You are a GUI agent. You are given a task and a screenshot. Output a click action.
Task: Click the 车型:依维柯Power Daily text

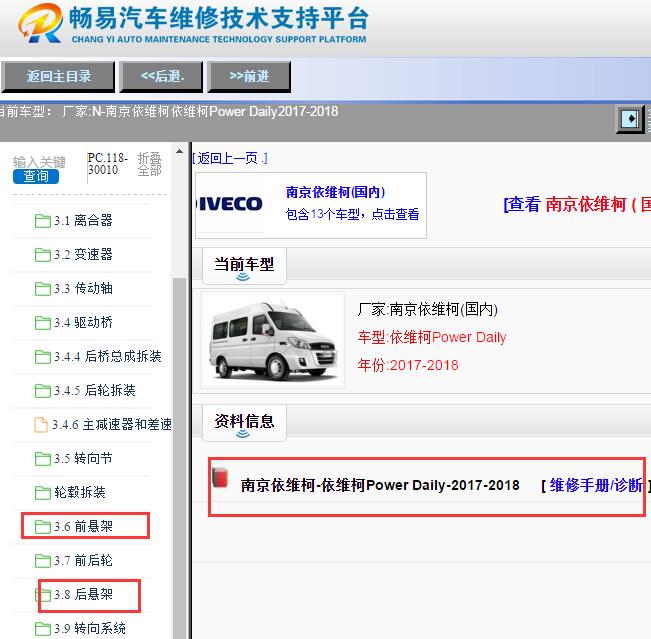[x=432, y=338]
